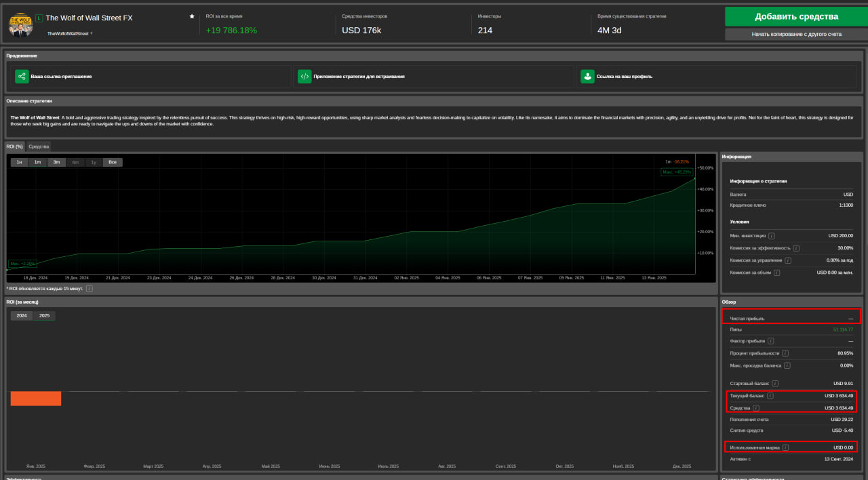Select the 3m chart range
This screenshot has width=868, height=480.
pyautogui.click(x=56, y=162)
